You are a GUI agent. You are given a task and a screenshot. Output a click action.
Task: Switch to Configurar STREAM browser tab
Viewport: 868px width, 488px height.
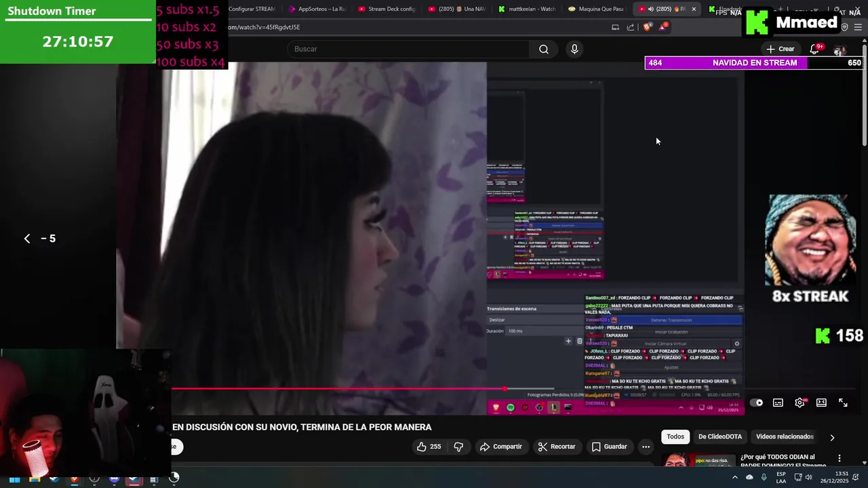click(x=252, y=9)
